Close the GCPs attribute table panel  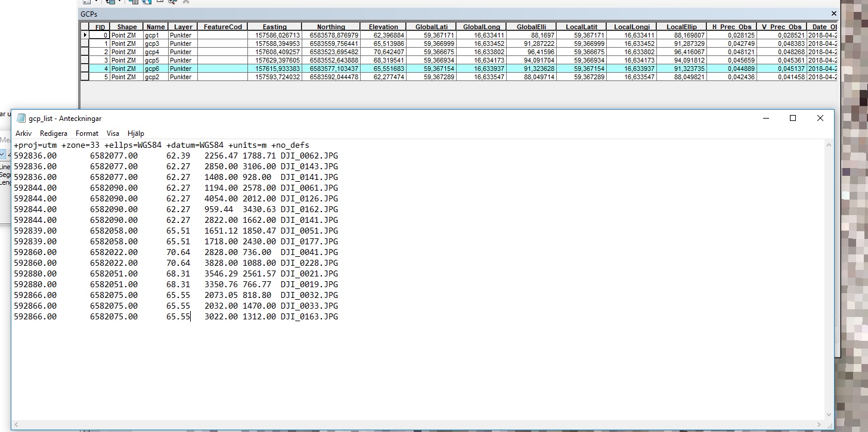coord(833,13)
